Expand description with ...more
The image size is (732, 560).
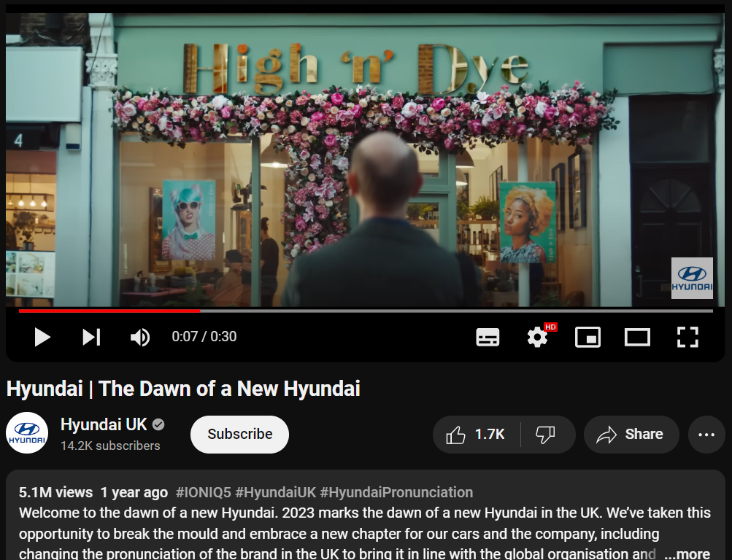(x=687, y=554)
